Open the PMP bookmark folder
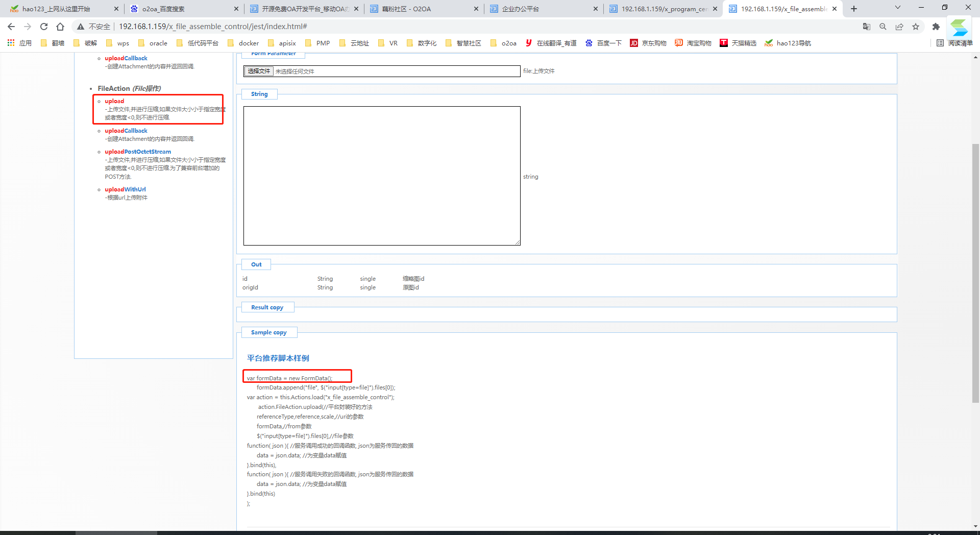The height and width of the screenshot is (535, 980). (317, 43)
